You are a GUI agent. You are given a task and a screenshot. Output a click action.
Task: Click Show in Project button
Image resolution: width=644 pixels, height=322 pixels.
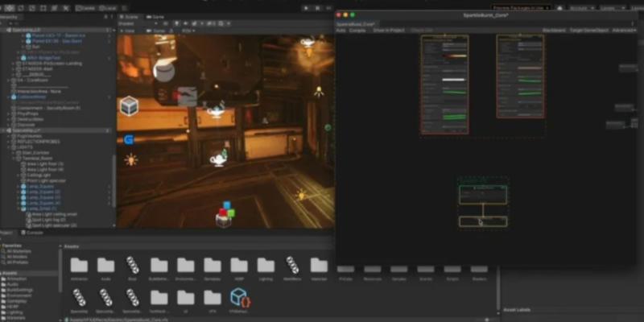click(389, 31)
